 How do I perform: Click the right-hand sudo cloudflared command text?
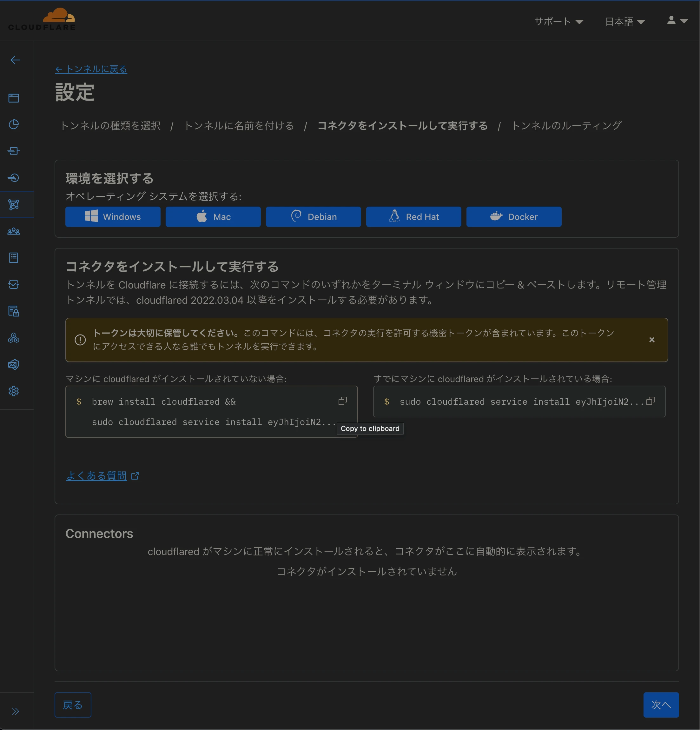pyautogui.click(x=522, y=402)
